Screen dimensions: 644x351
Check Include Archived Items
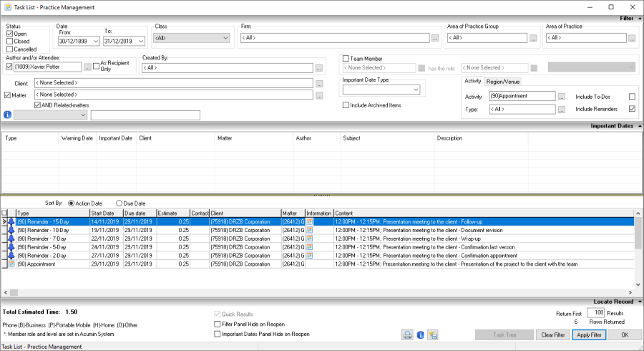point(346,105)
